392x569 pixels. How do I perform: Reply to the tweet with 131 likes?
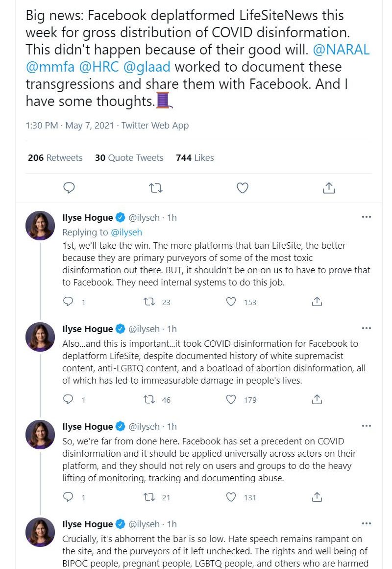pyautogui.click(x=68, y=497)
